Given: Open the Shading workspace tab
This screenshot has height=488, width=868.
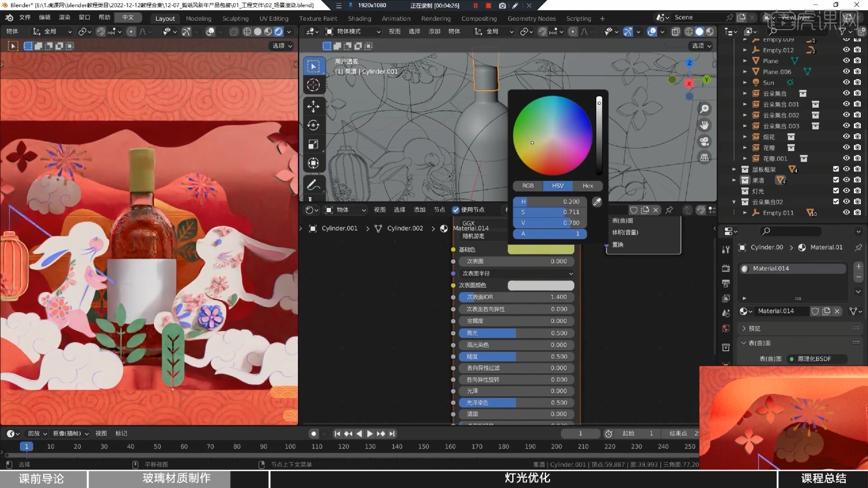Looking at the screenshot, I should pyautogui.click(x=359, y=19).
